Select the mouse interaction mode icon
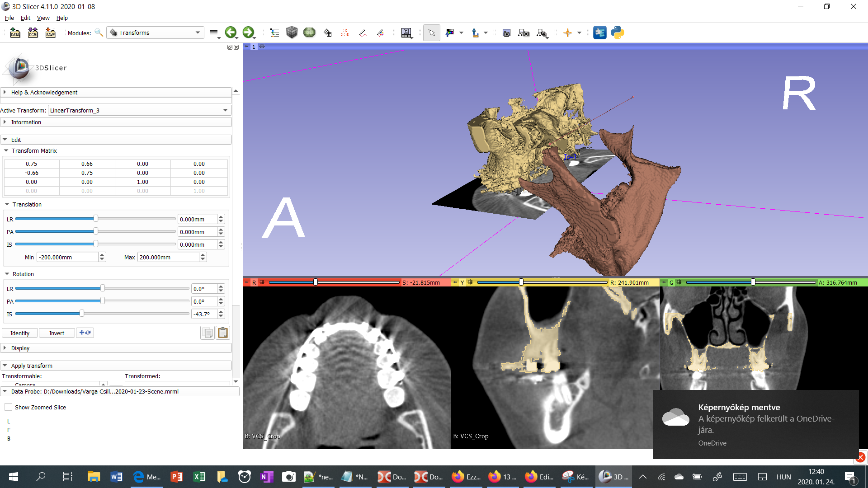Image resolution: width=868 pixels, height=488 pixels. pos(432,33)
